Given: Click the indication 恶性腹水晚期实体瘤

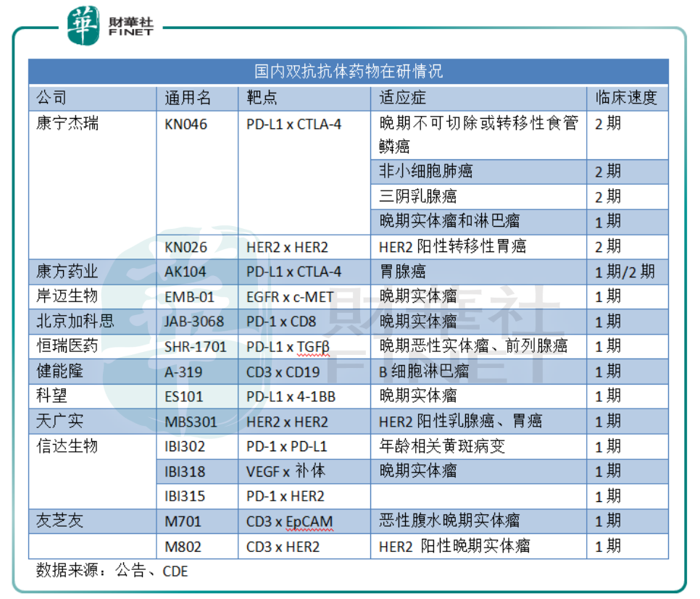Looking at the screenshot, I should [x=449, y=521].
